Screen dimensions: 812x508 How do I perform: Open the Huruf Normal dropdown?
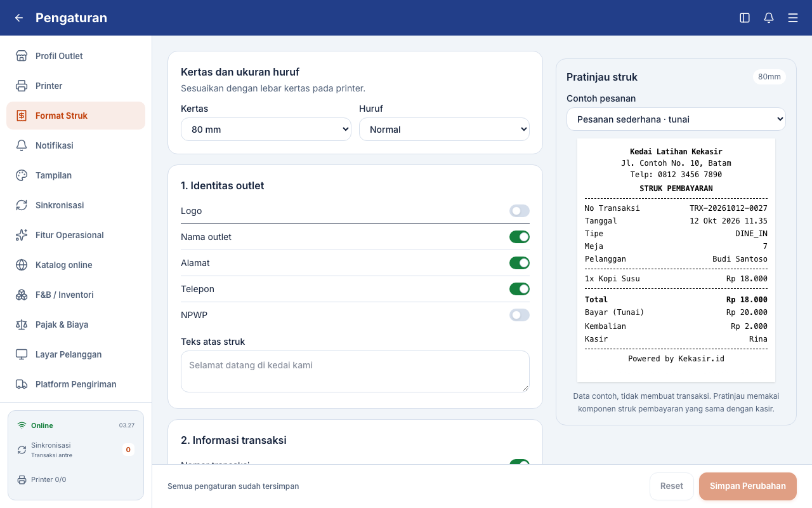pyautogui.click(x=444, y=130)
